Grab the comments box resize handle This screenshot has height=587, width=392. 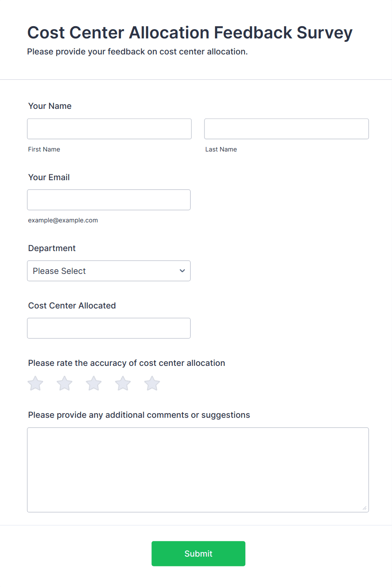pyautogui.click(x=365, y=508)
